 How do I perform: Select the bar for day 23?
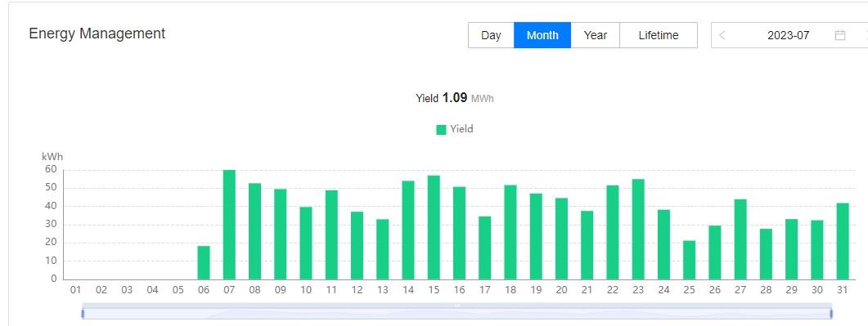click(x=638, y=230)
